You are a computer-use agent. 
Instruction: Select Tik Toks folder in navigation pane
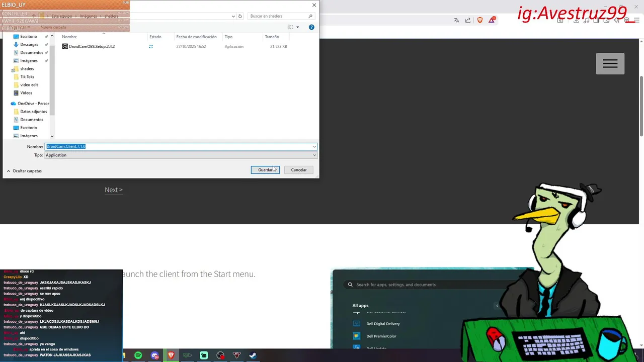(x=27, y=77)
